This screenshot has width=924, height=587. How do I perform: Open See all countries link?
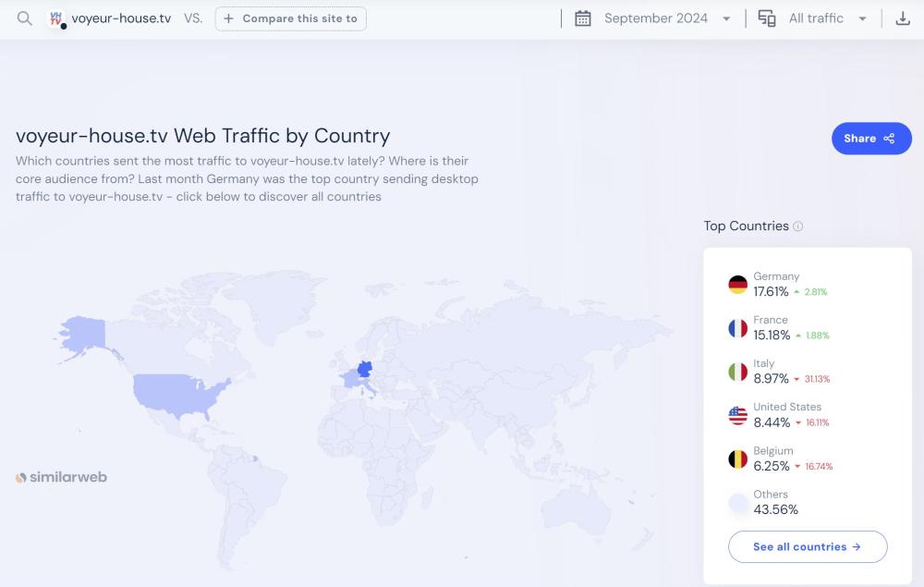click(x=807, y=546)
